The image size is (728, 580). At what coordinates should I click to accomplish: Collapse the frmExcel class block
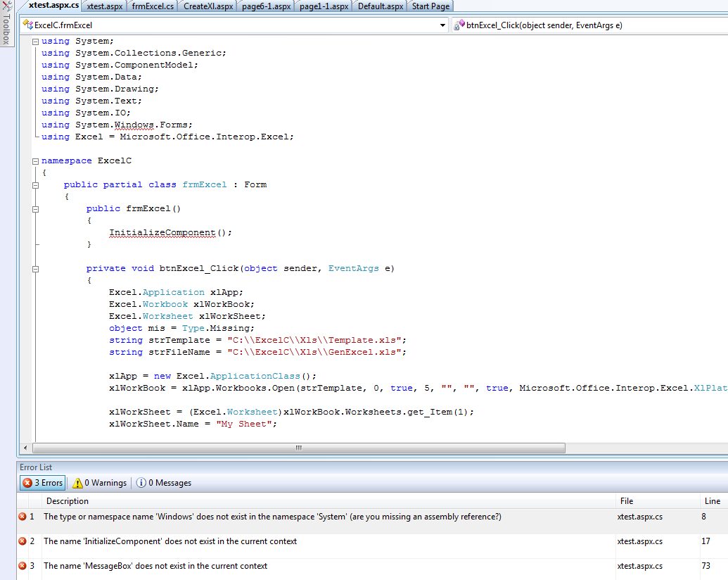click(x=35, y=185)
